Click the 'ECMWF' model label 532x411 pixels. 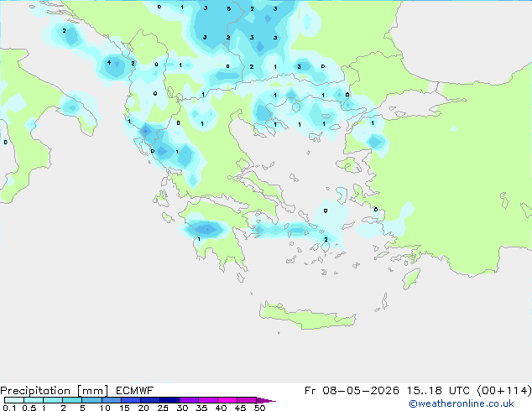coord(135,391)
